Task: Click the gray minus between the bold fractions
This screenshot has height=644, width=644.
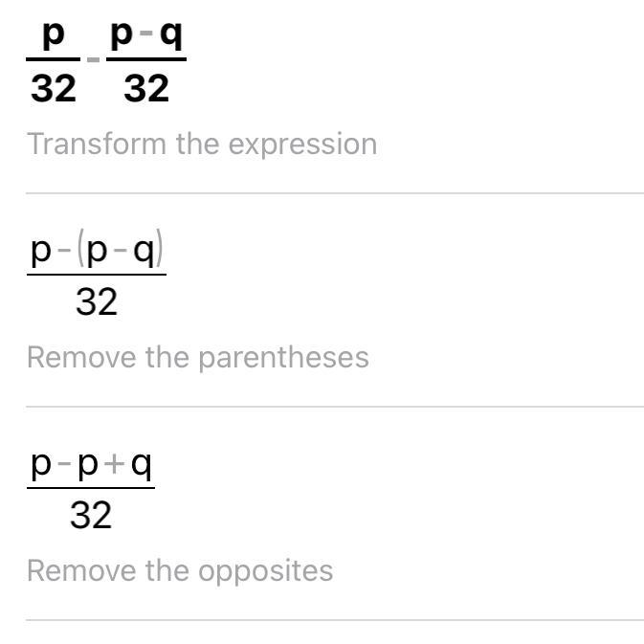Action: 93,60
